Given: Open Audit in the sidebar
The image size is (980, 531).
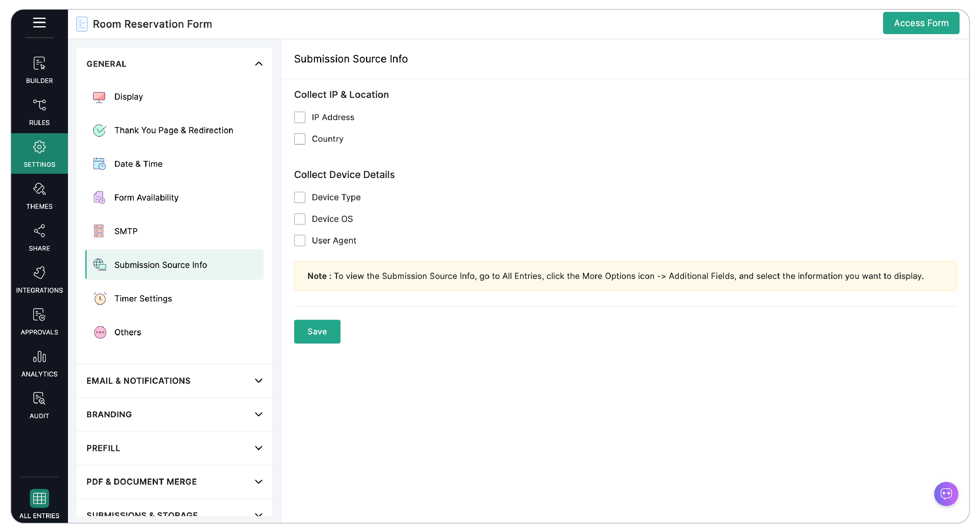Looking at the screenshot, I should coord(39,405).
